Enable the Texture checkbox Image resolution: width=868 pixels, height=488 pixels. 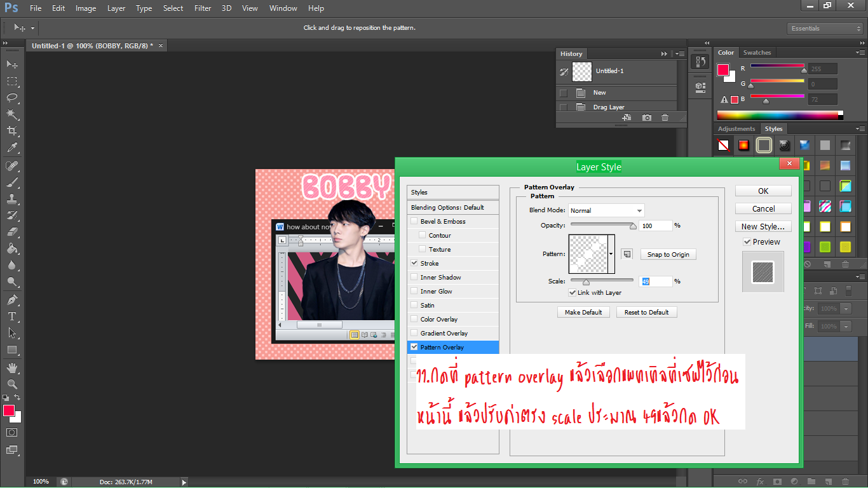click(x=423, y=249)
